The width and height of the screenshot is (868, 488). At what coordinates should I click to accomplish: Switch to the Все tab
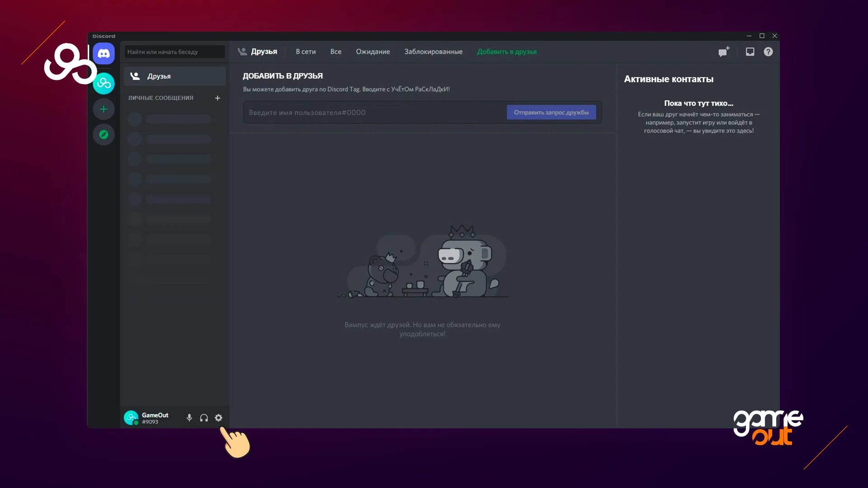(x=335, y=52)
